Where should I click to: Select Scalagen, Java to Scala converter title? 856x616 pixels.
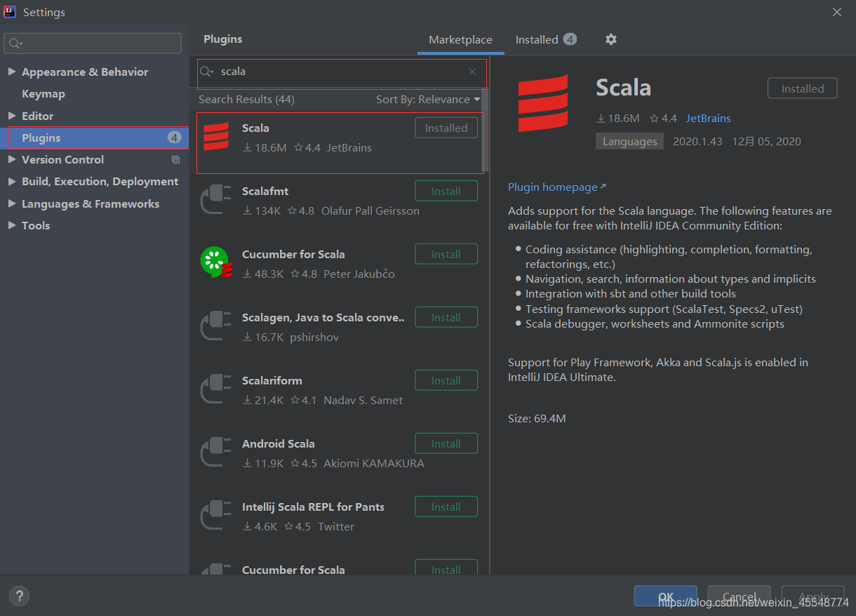323,318
